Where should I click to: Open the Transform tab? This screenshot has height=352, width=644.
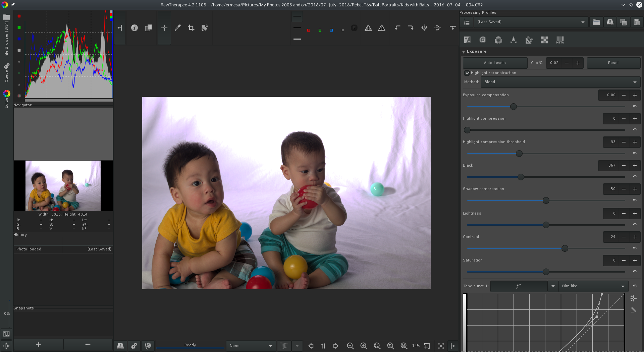click(x=529, y=40)
